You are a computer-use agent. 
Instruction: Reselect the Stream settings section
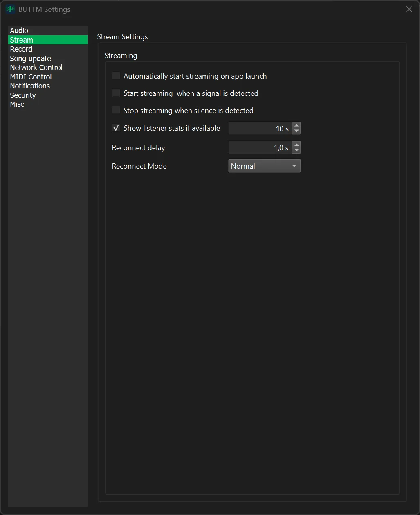(x=21, y=40)
